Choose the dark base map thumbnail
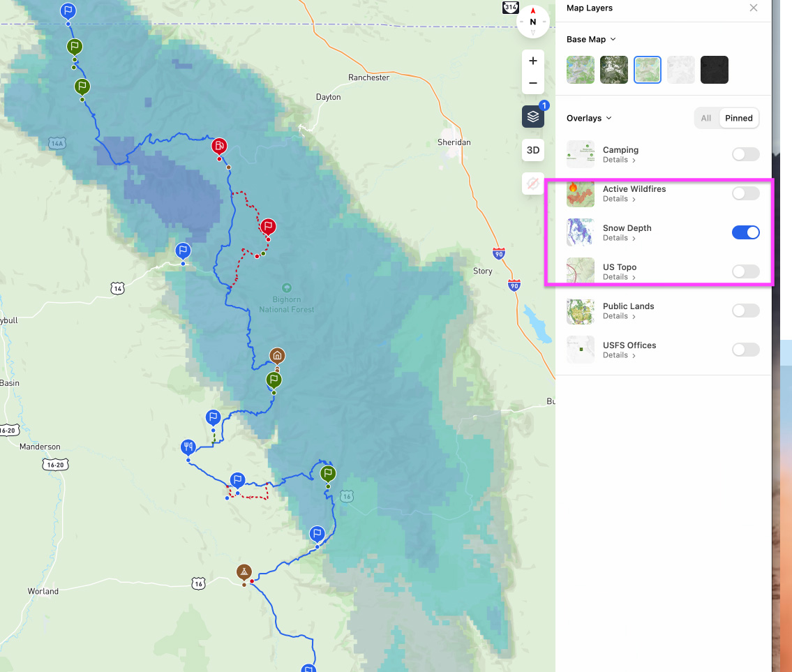This screenshot has width=792, height=672. (715, 70)
